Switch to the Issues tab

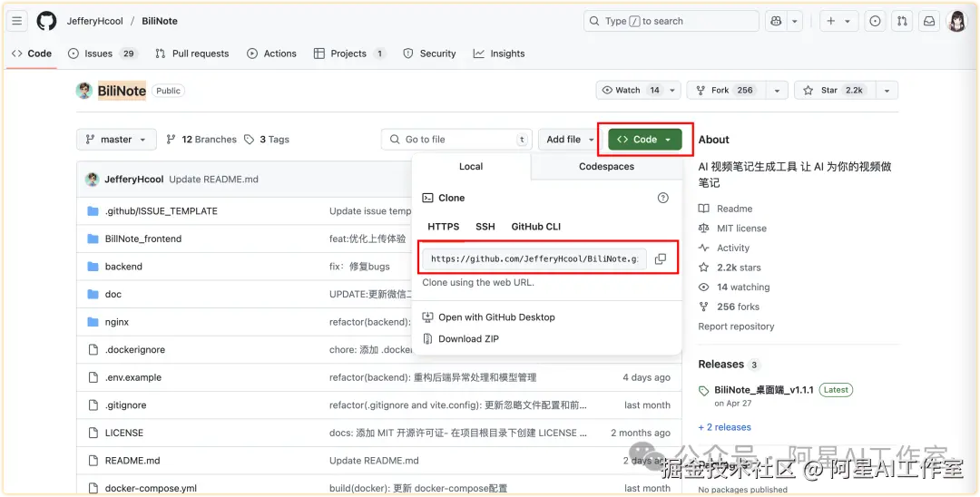click(x=102, y=54)
